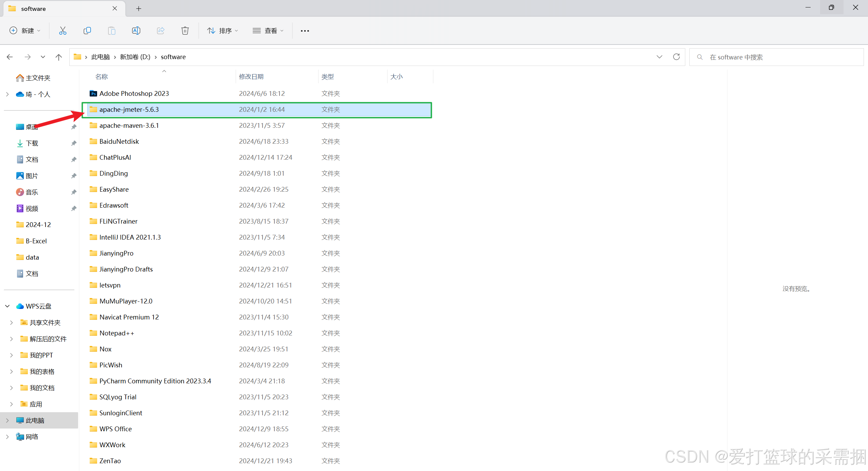
Task: Expand address bar history chevron
Action: [x=659, y=57]
